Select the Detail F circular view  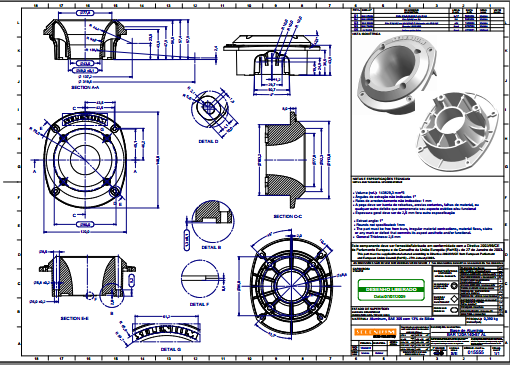[x=200, y=279]
